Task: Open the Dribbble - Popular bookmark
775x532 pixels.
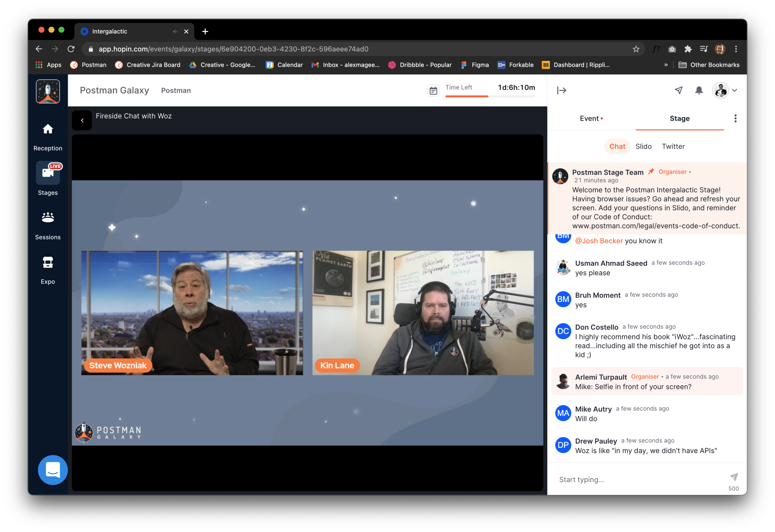Action: [x=419, y=65]
